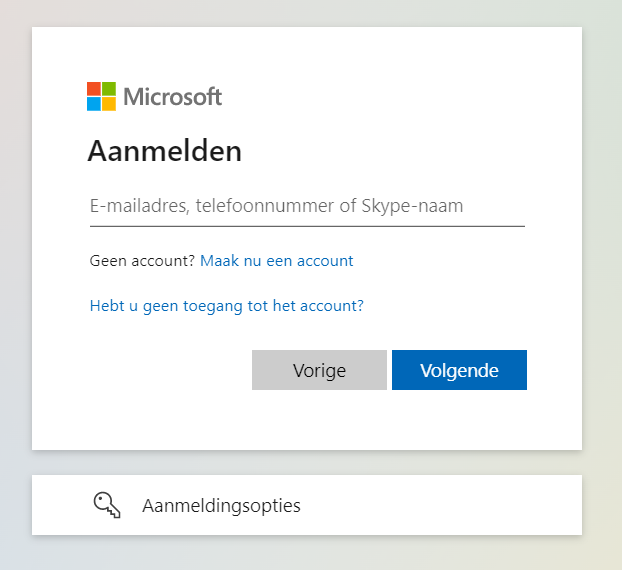Click the Microsoft wordmark text
Screen dimensions: 622x570
(172, 97)
